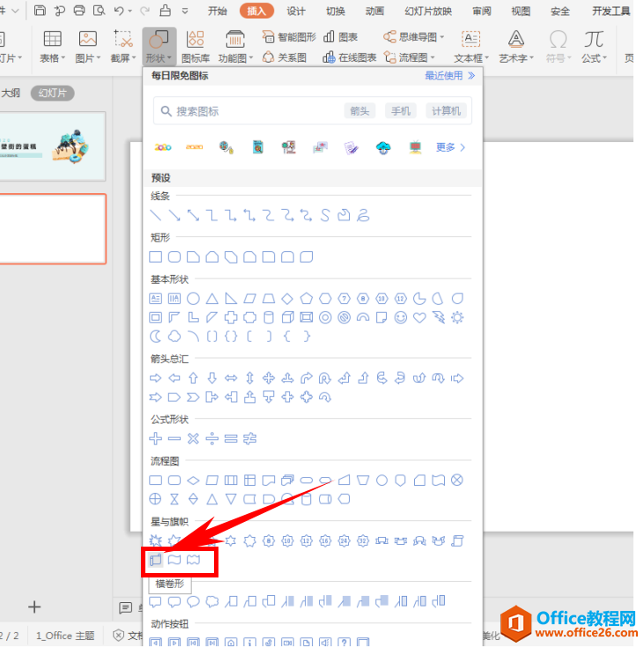Open the 功能图 dropdown
Screen dimensions: 644x648
point(235,47)
